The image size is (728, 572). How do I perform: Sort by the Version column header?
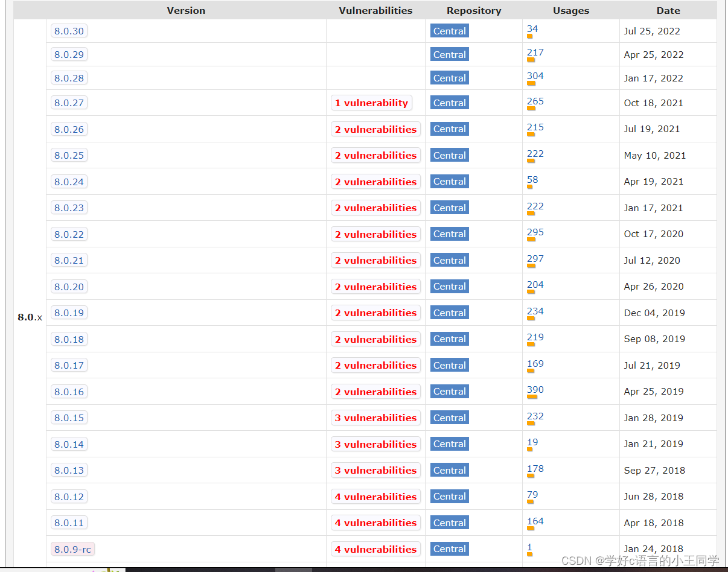[x=186, y=10]
